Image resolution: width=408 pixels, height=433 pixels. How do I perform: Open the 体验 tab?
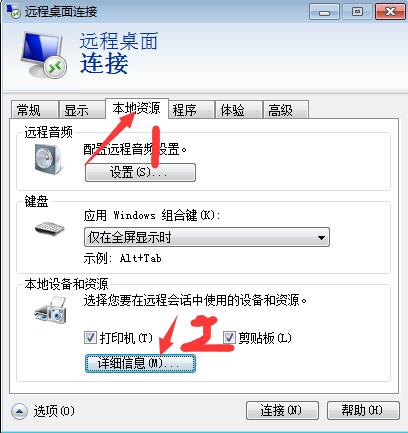(x=239, y=110)
